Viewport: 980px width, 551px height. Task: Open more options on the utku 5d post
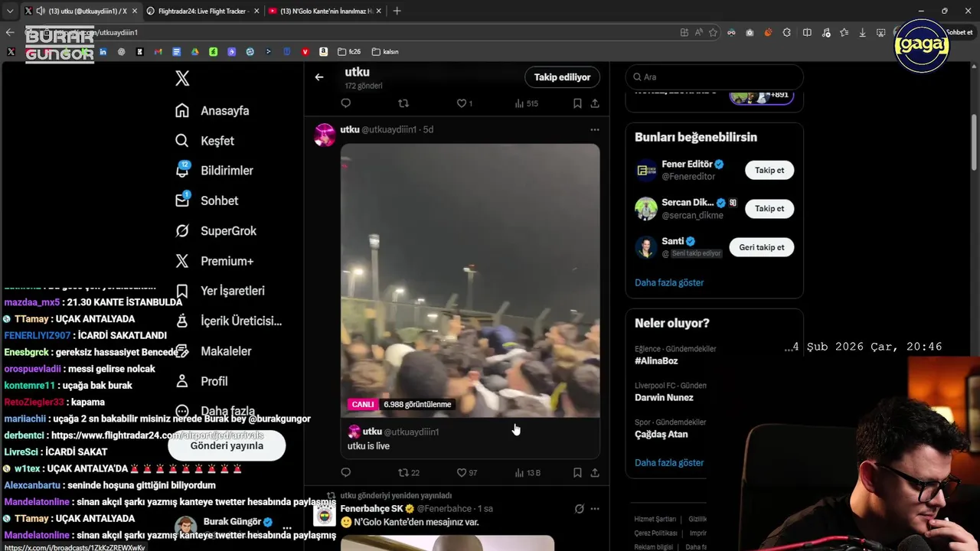pos(595,129)
